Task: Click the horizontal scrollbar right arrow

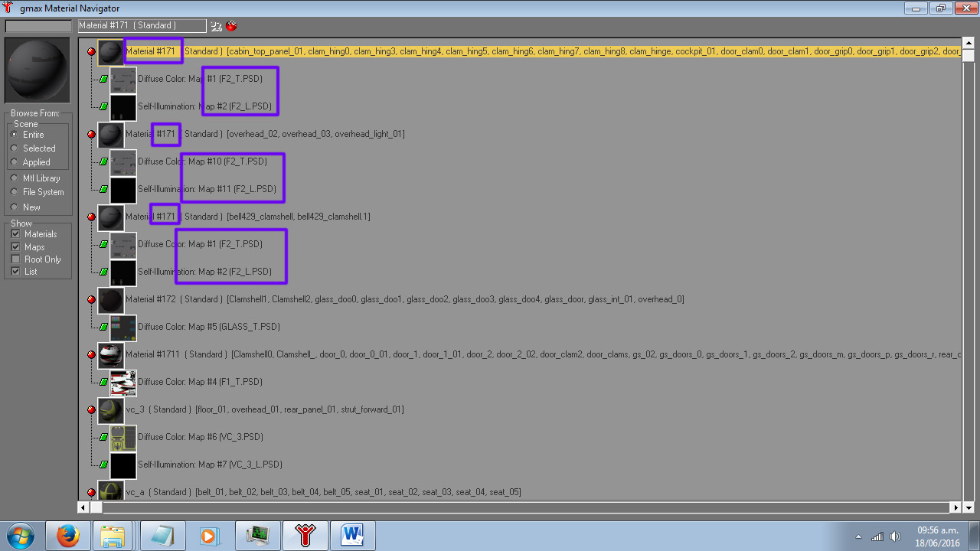Action: [x=955, y=507]
